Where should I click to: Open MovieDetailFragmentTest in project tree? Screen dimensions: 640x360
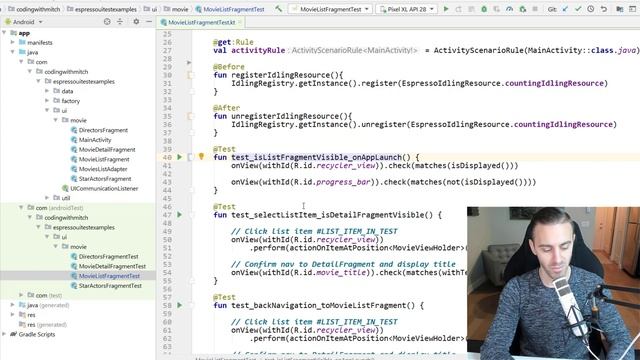pos(112,266)
